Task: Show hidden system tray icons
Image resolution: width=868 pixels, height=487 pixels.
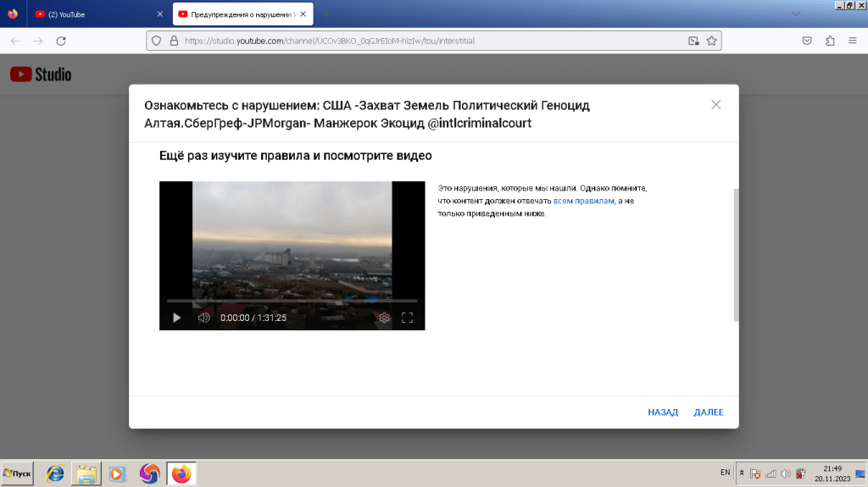Action: tap(743, 473)
